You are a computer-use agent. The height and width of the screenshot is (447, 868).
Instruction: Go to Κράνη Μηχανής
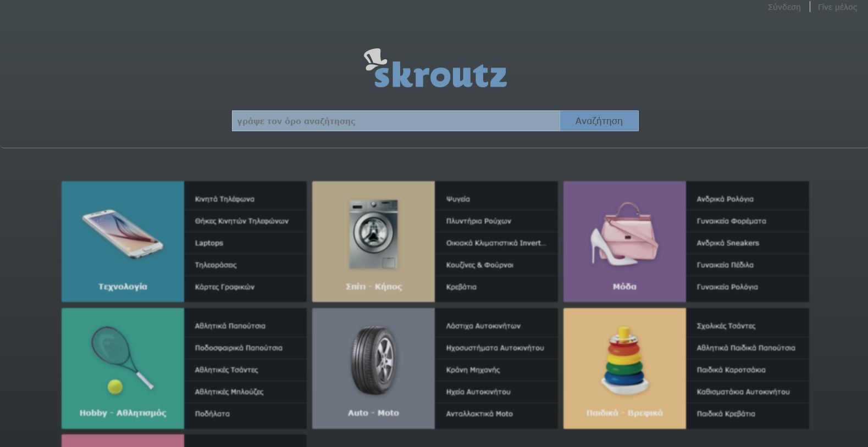pyautogui.click(x=473, y=370)
